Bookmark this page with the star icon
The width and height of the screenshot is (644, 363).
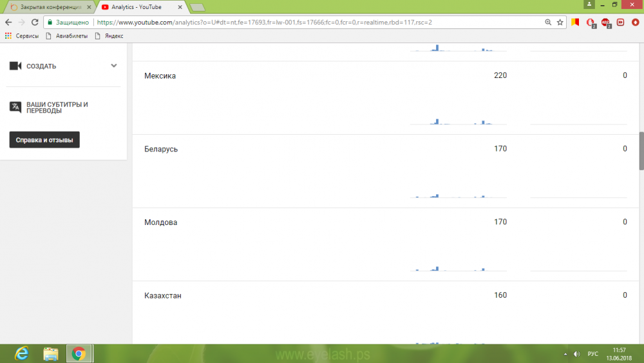coord(559,22)
